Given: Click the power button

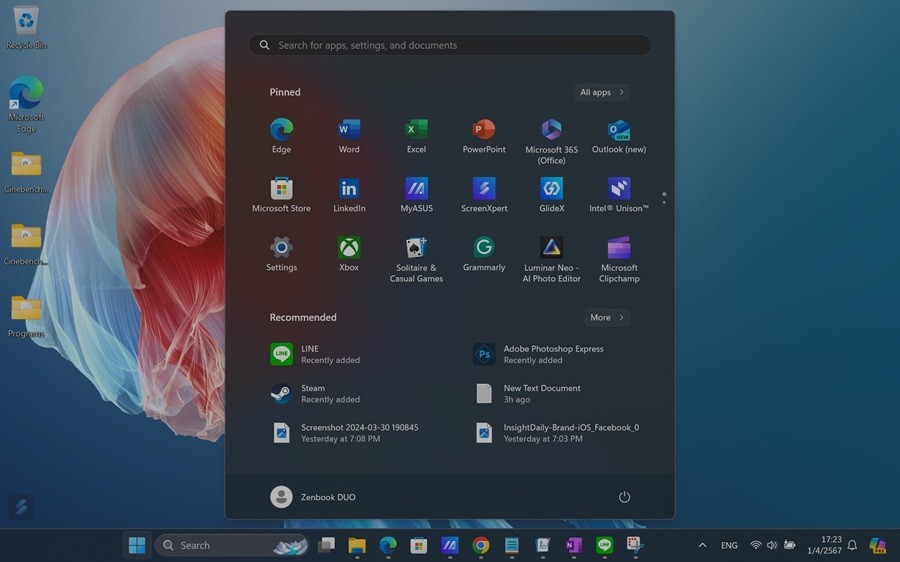Looking at the screenshot, I should [624, 497].
